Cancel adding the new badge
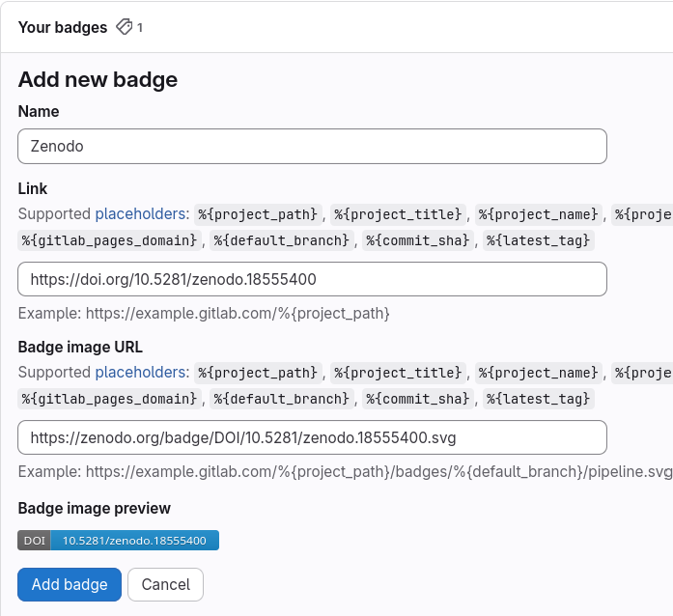The width and height of the screenshot is (673, 616). click(166, 584)
